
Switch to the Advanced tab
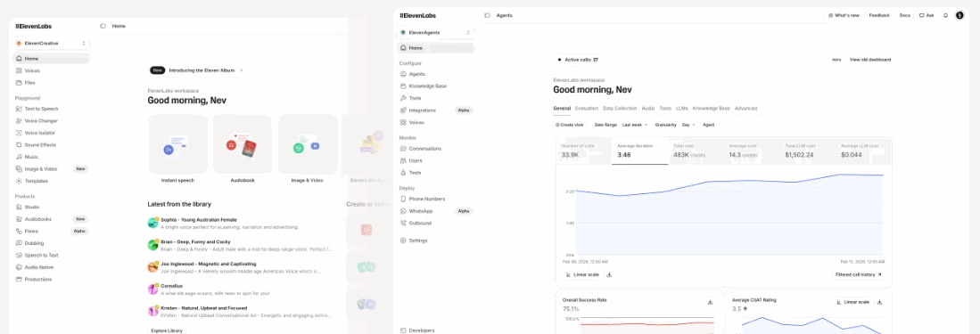(745, 109)
